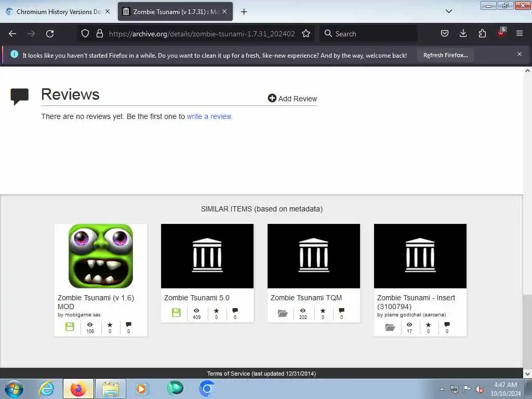Click the green zombie face thumbnail
Screen dimensions: 532x399
(101, 256)
